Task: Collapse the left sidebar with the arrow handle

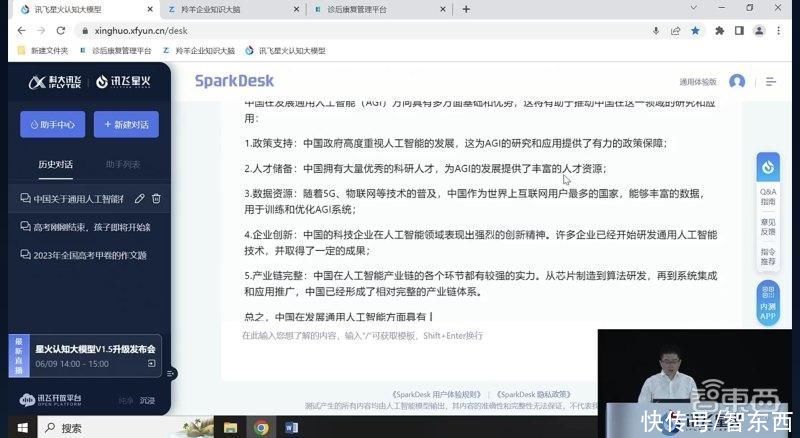Action: point(171,374)
